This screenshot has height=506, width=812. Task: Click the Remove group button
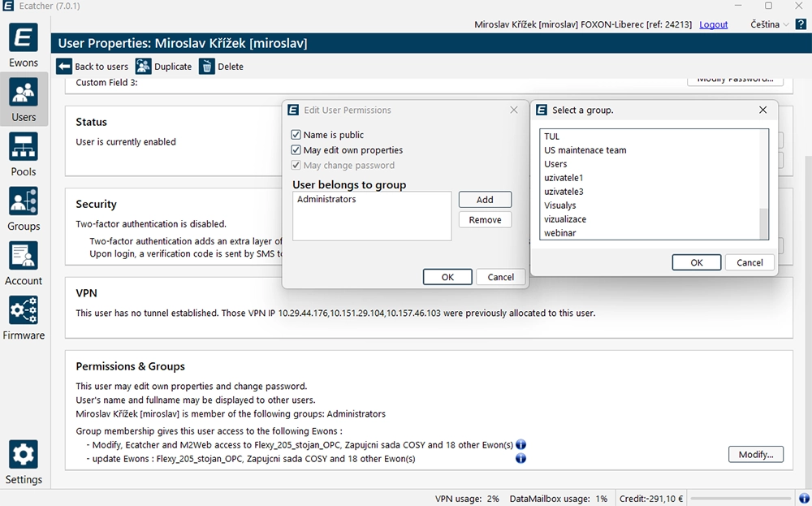click(x=485, y=220)
